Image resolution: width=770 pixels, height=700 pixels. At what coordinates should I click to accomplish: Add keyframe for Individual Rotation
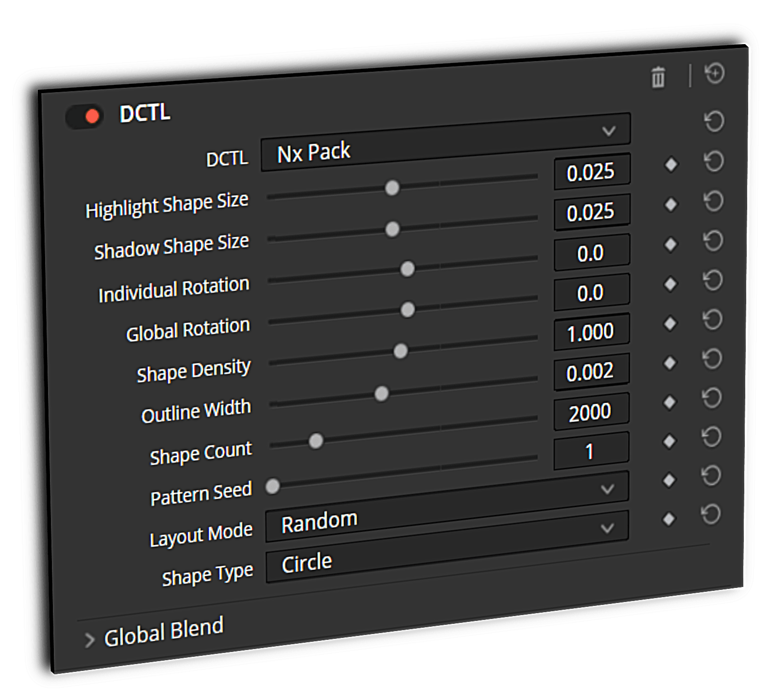(x=671, y=244)
